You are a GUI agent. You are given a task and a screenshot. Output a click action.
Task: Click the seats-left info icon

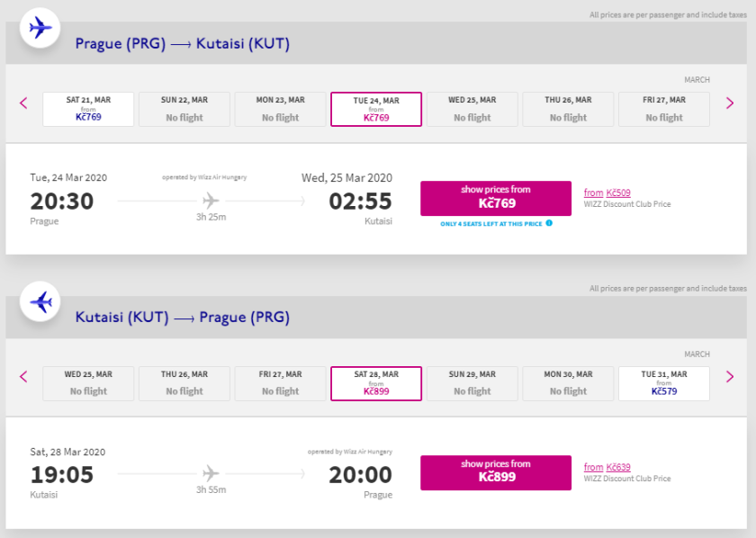click(549, 223)
